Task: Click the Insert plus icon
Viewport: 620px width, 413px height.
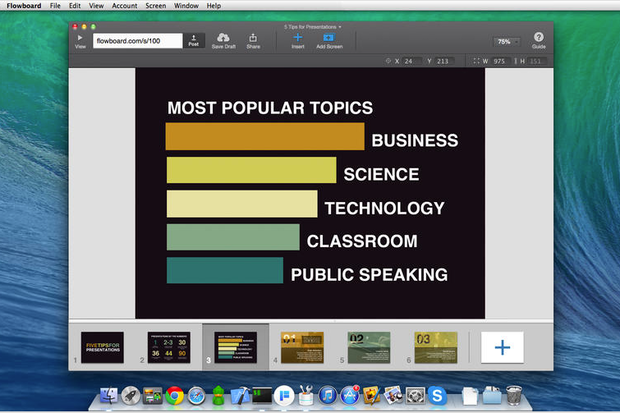Action: tap(298, 41)
